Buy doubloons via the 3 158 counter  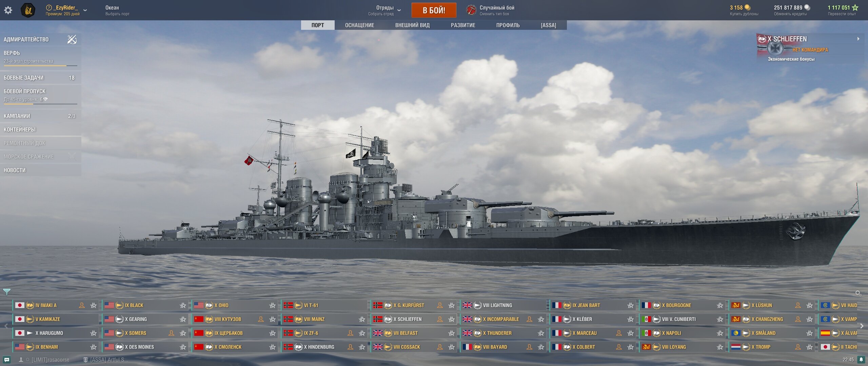[744, 10]
